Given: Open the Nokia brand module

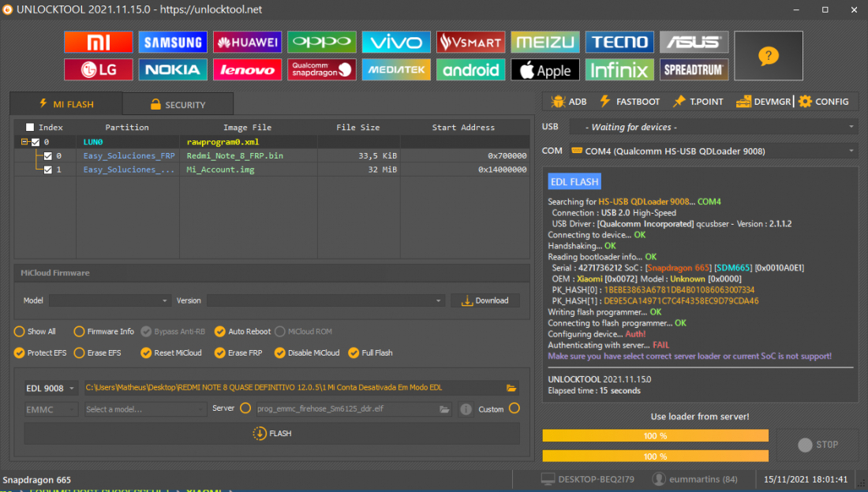Looking at the screenshot, I should pos(173,69).
